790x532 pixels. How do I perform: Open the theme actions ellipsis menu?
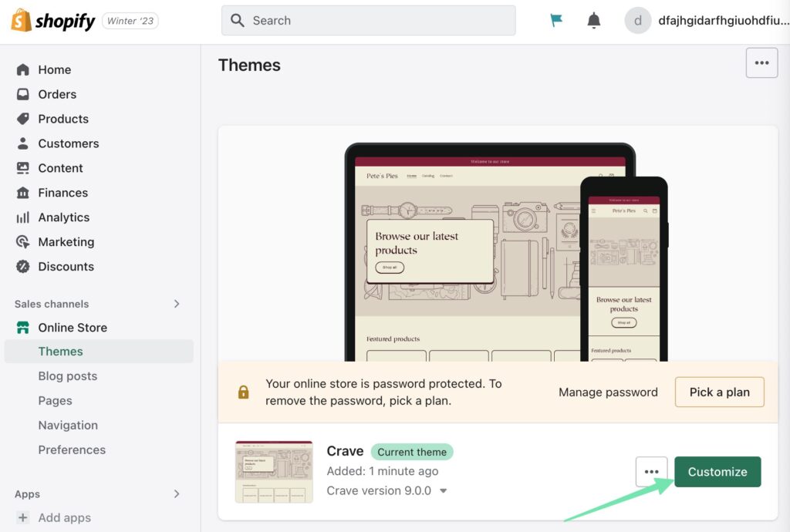click(x=652, y=471)
